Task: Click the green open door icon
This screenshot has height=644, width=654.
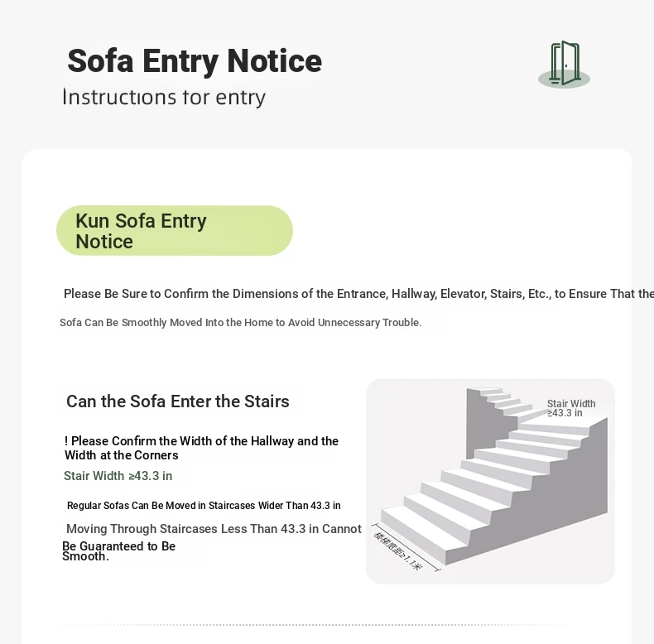Action: (565, 63)
